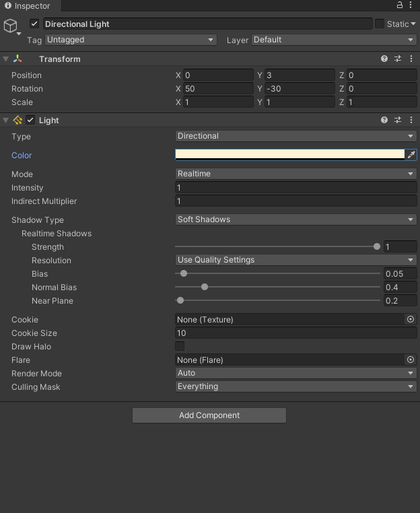
Task: Click the Scale X field
Action: click(x=218, y=102)
